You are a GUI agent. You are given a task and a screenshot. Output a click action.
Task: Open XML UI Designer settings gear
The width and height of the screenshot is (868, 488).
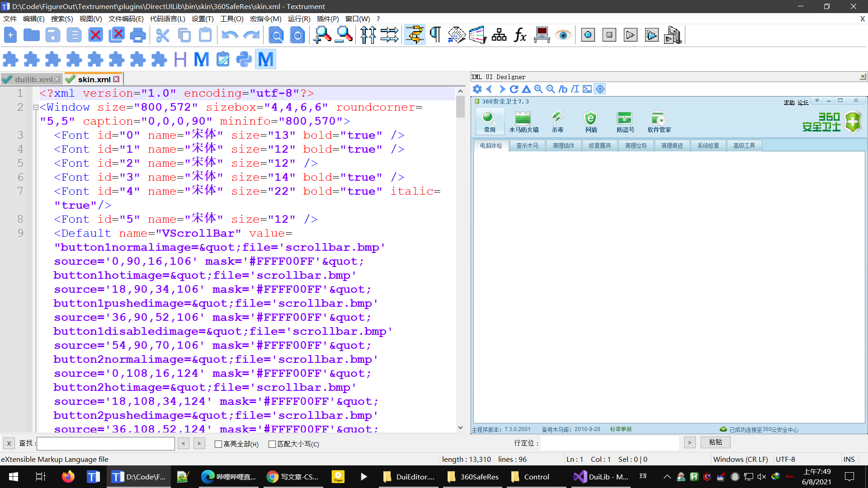pos(477,89)
